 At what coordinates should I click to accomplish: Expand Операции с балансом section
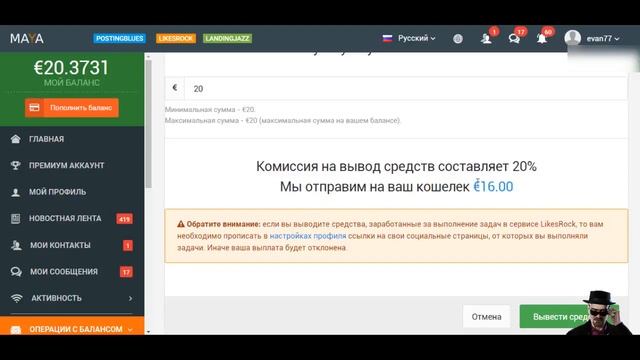tap(72, 326)
